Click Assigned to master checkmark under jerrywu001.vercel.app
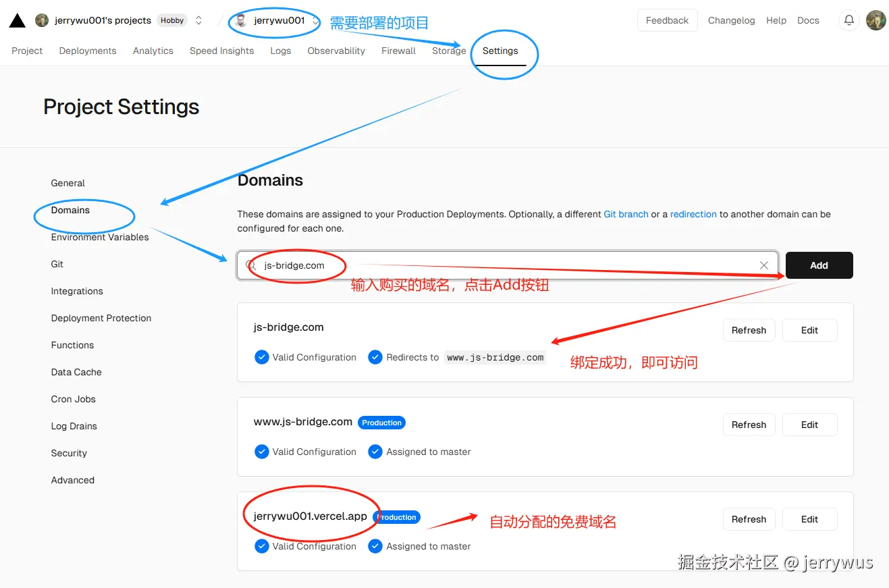 (x=375, y=546)
